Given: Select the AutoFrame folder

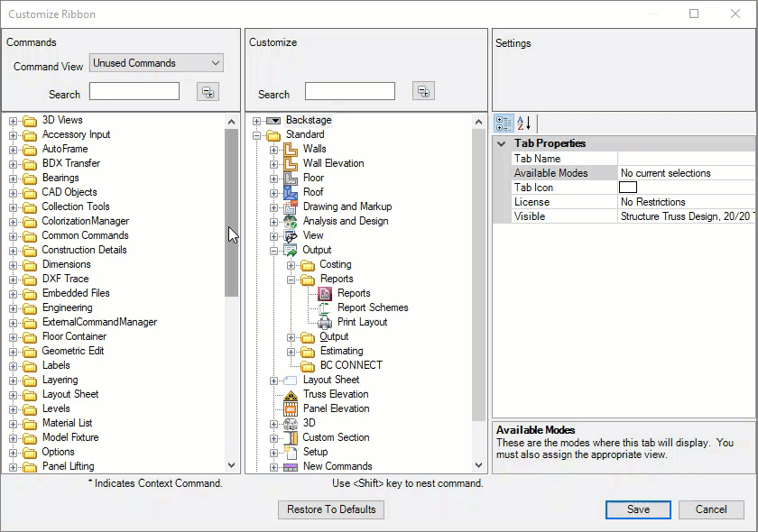Looking at the screenshot, I should [65, 150].
